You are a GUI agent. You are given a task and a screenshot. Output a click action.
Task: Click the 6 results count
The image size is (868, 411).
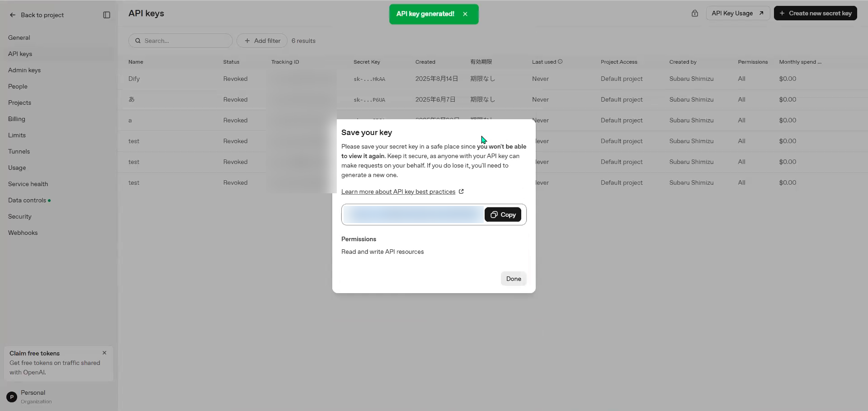pyautogui.click(x=303, y=41)
